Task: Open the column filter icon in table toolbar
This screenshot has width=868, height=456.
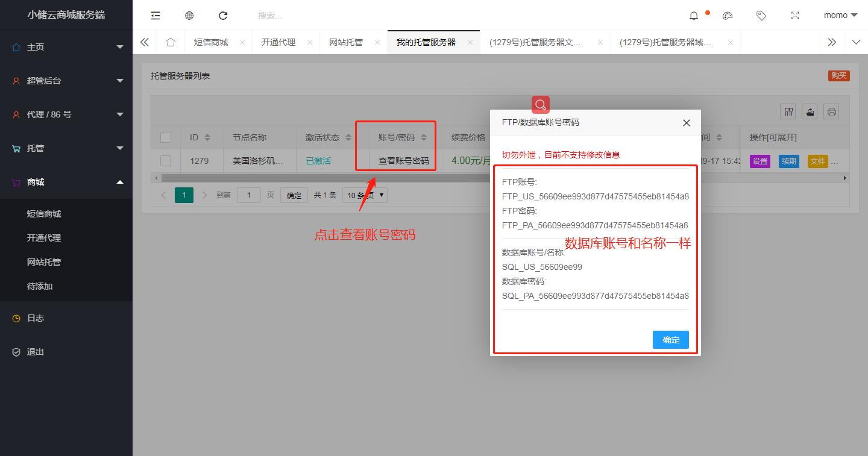Action: [788, 111]
